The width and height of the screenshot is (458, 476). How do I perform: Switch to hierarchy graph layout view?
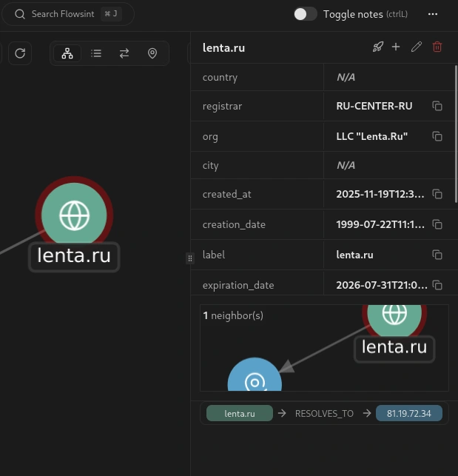pos(67,53)
